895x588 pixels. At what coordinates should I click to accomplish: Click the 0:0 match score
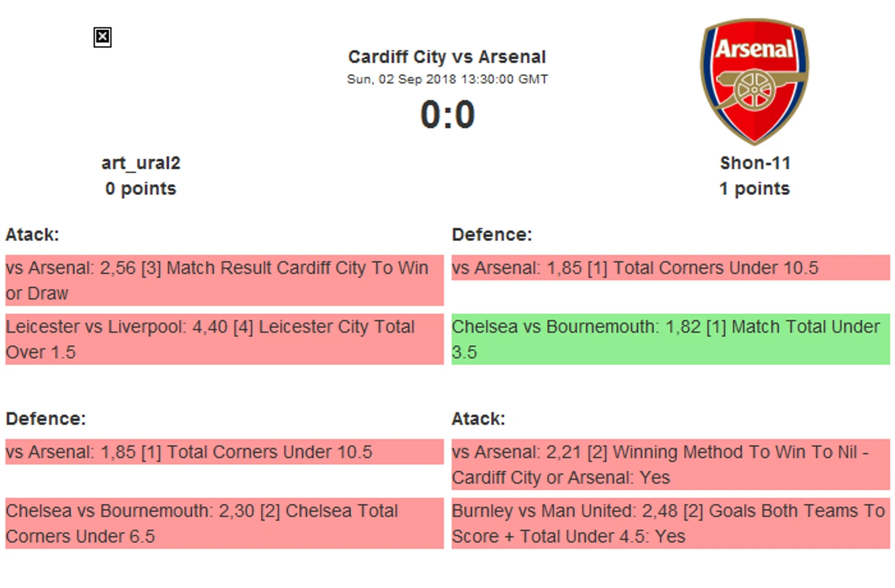(x=447, y=115)
